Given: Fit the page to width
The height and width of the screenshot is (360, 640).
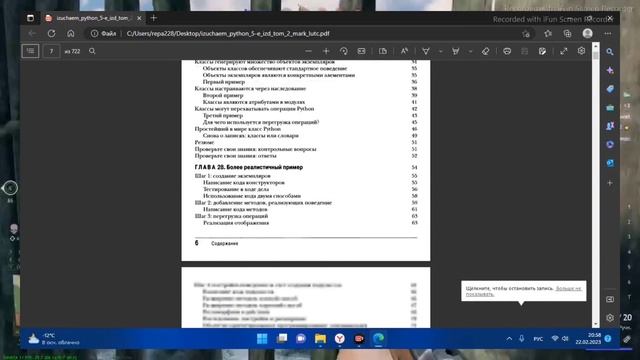Looking at the screenshot, I should pyautogui.click(x=362, y=51).
